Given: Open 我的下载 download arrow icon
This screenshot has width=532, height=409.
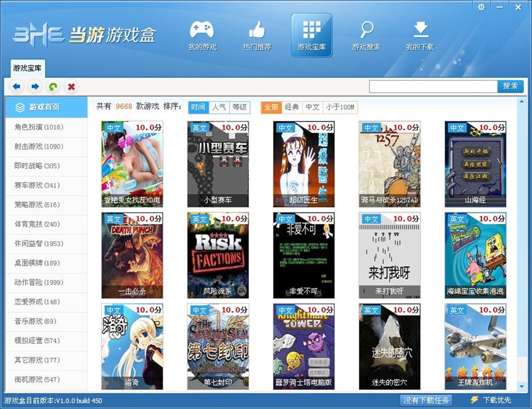Looking at the screenshot, I should (x=420, y=35).
